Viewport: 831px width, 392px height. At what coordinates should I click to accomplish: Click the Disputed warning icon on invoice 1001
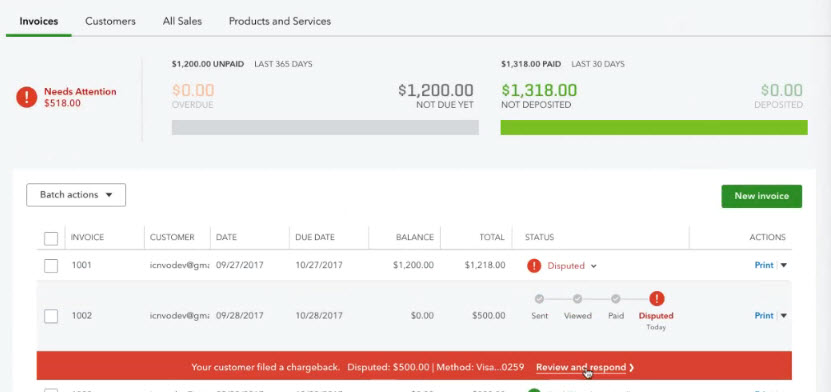[534, 266]
